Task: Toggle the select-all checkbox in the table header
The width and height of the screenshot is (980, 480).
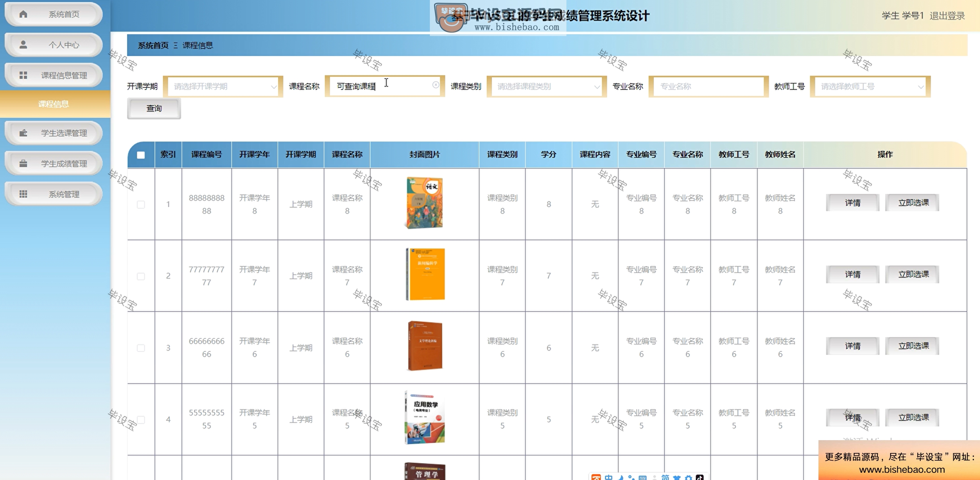Action: click(141, 155)
